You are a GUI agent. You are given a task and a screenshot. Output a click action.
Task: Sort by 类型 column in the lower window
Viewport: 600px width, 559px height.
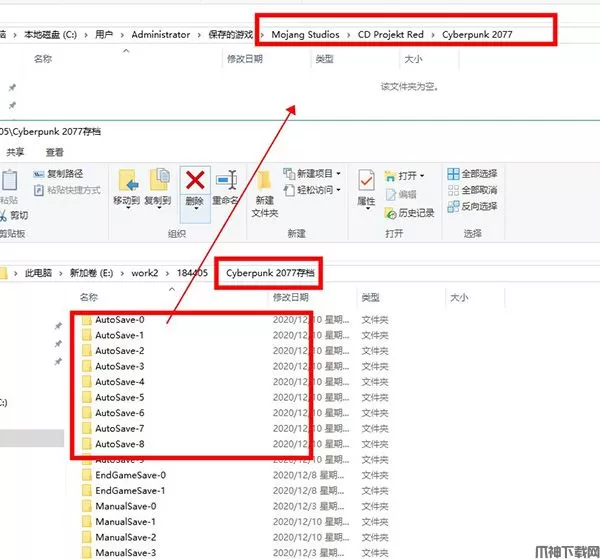(370, 297)
